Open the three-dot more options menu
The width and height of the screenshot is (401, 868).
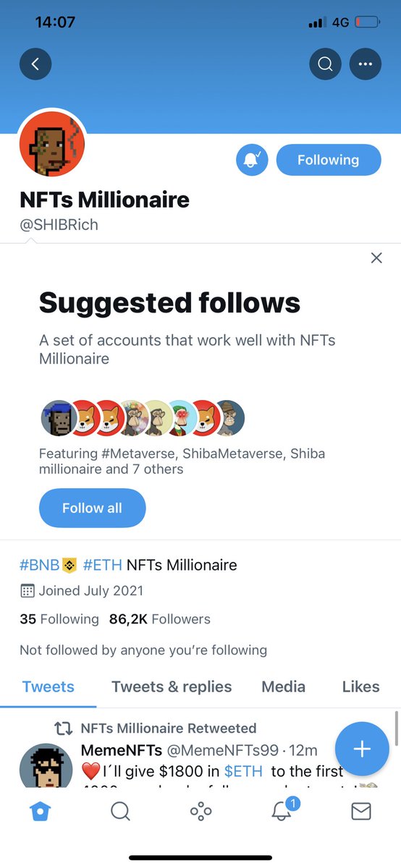366,64
